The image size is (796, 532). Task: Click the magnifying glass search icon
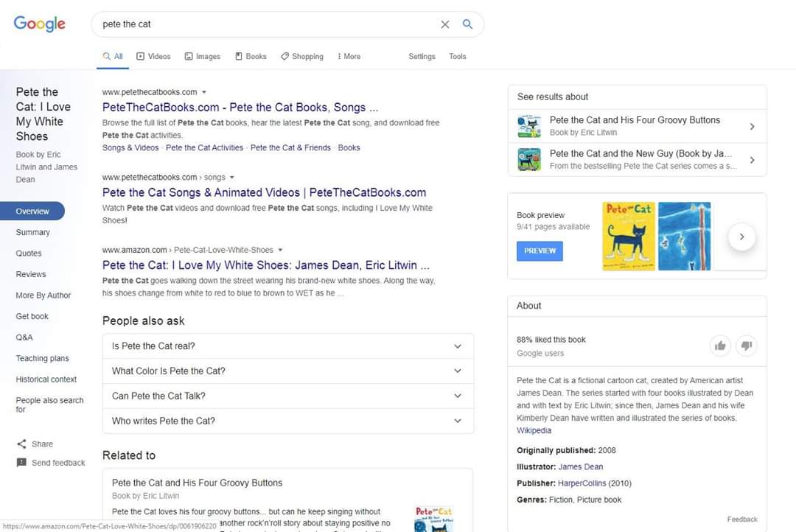467,24
